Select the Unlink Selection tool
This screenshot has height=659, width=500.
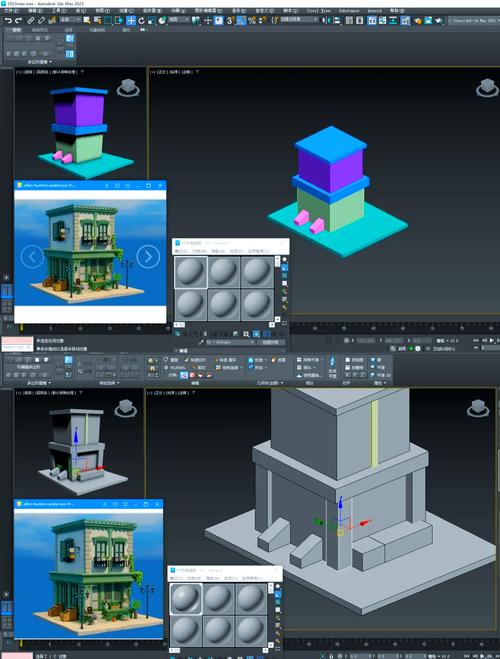41,20
